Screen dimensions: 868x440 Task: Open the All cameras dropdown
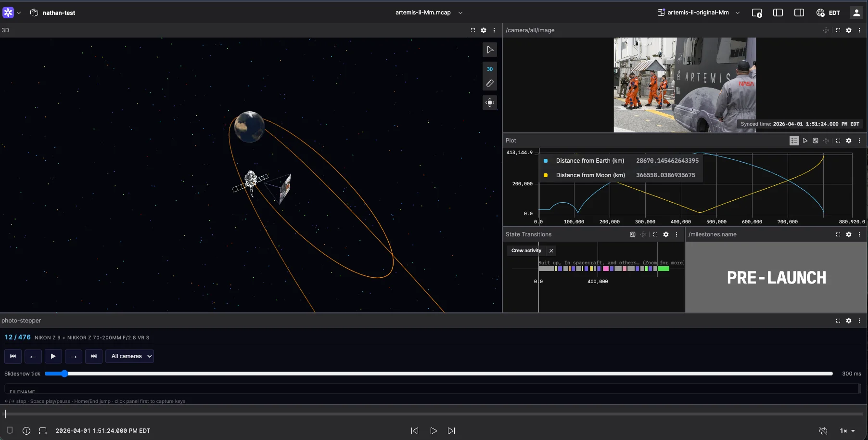point(130,356)
